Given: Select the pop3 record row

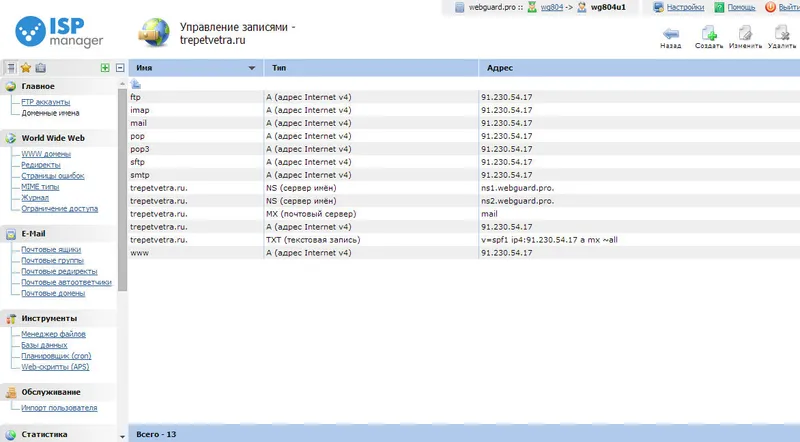Looking at the screenshot, I should [x=464, y=149].
